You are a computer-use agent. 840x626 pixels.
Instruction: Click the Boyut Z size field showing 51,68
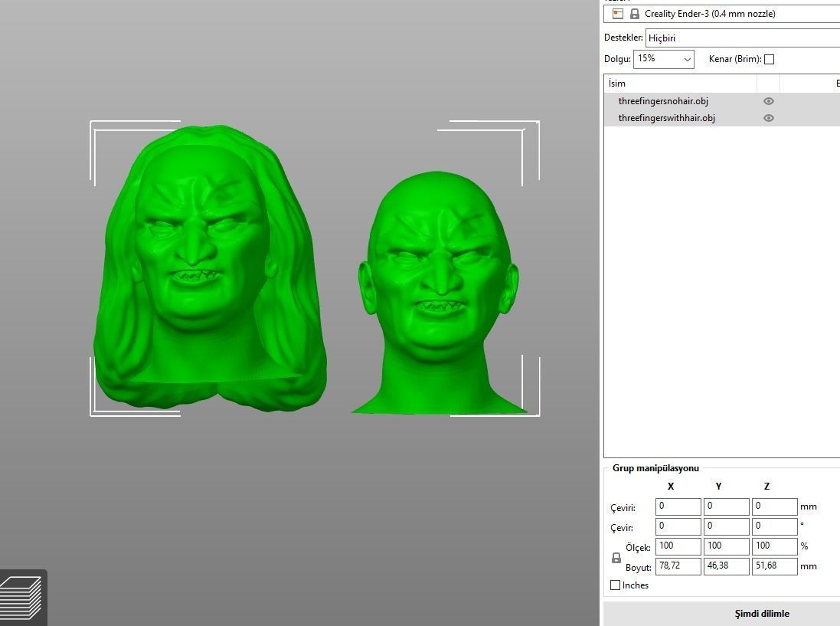point(774,566)
